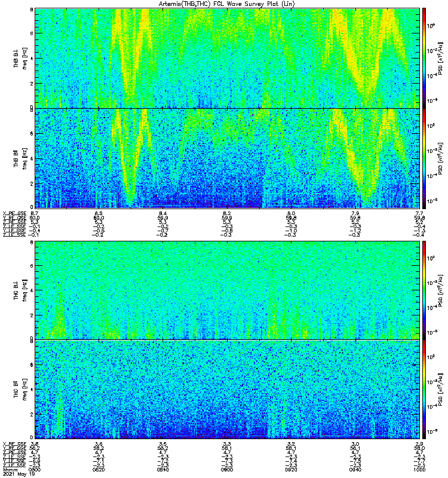Click THB X_RE_GSE value 8.4
448x478 pixels.
point(162,213)
